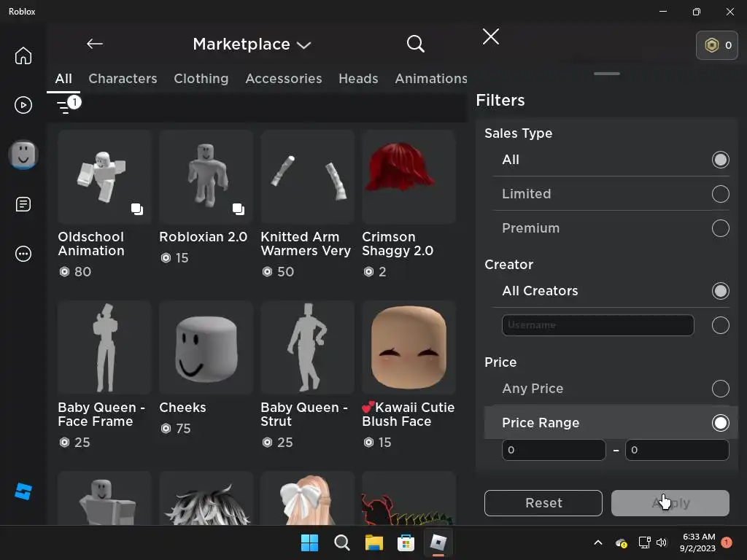Open the More options icon in sidebar

(23, 254)
